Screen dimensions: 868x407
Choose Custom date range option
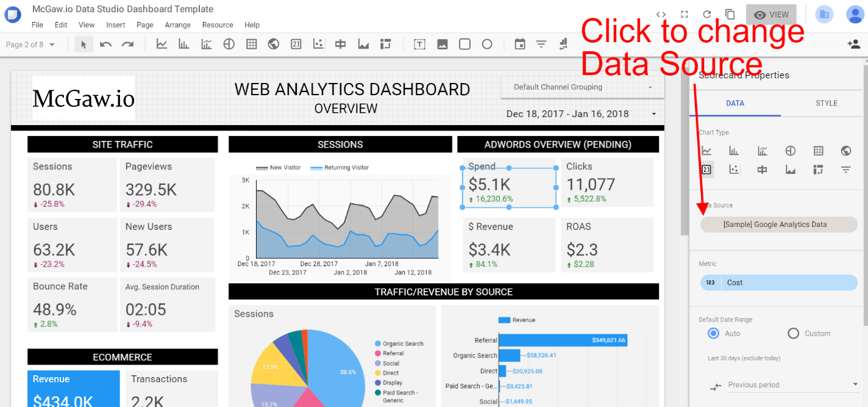pyautogui.click(x=793, y=333)
